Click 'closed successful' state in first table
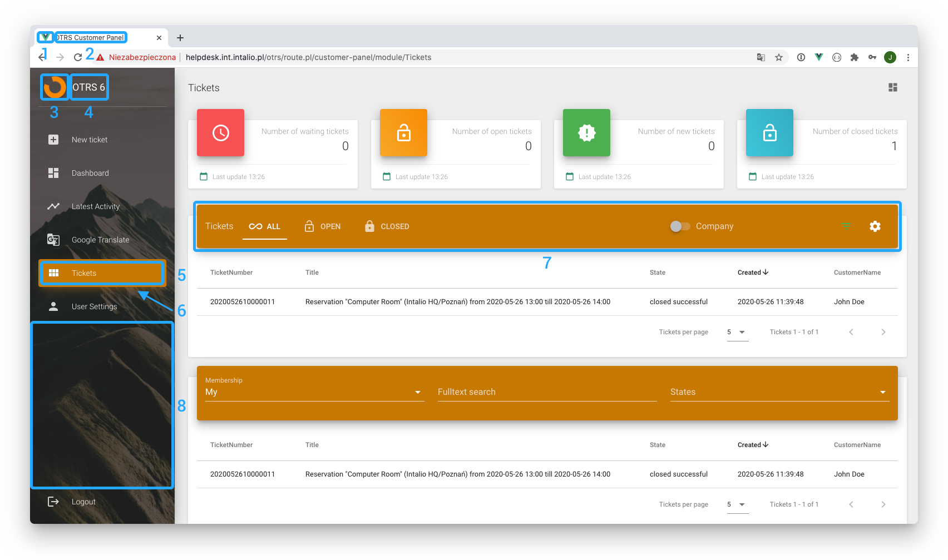The image size is (948, 560). (679, 302)
